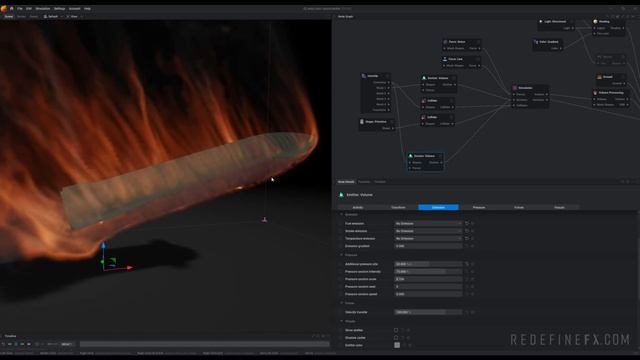Open the Smoke emission dropdown
Image resolution: width=640 pixels, height=360 pixels.
coord(428,231)
